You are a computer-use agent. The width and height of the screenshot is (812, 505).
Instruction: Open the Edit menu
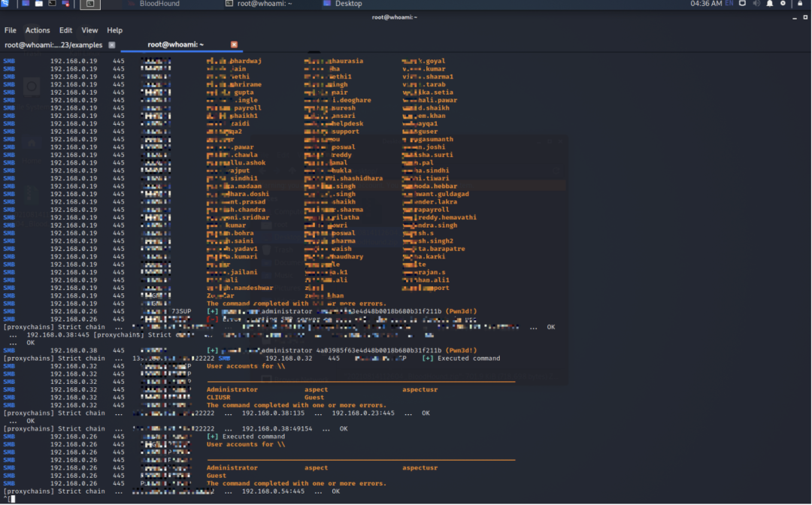tap(66, 30)
